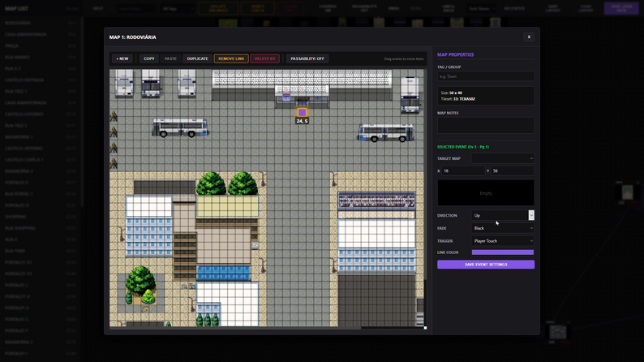Viewport: 644px width, 362px height.
Task: Click the 24, 5 coordinate label
Action: (x=302, y=121)
